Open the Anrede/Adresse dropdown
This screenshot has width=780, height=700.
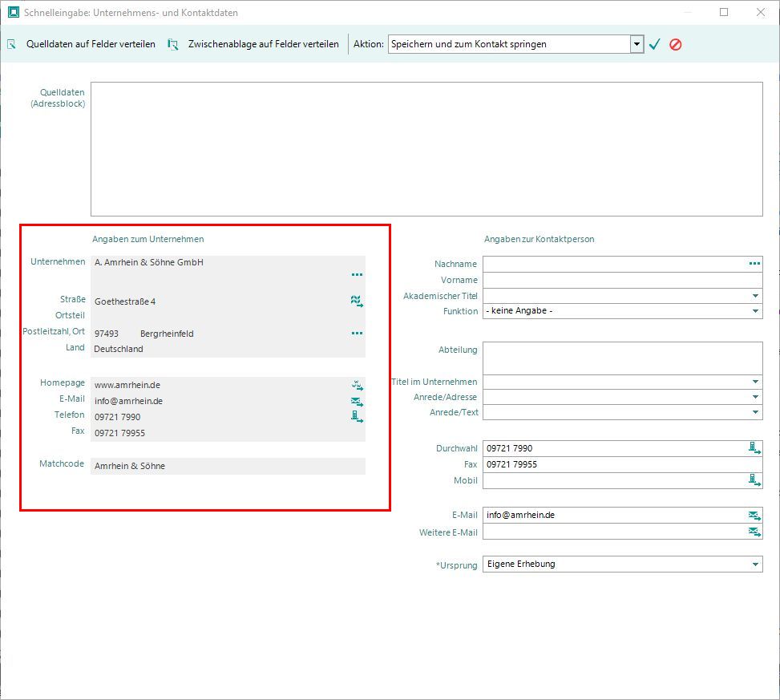(755, 397)
